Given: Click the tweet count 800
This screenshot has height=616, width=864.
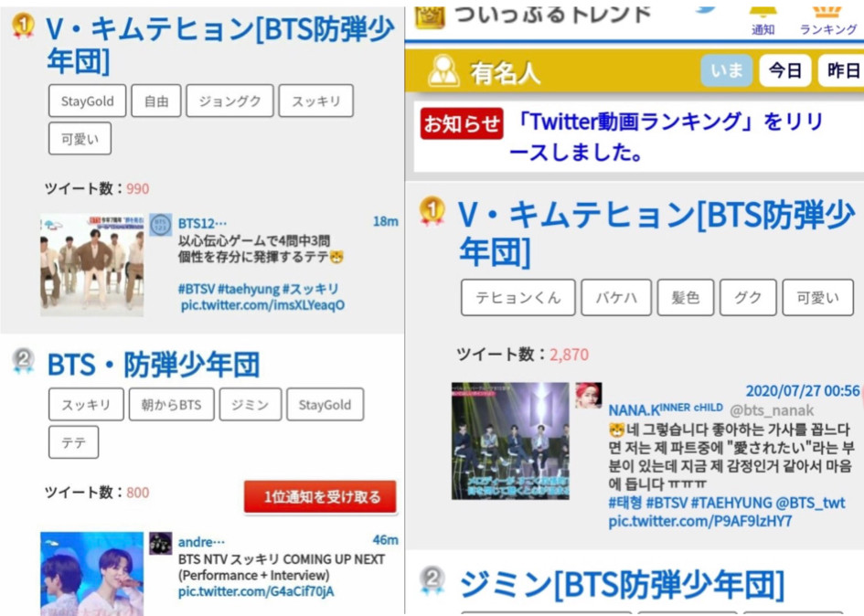Looking at the screenshot, I should click(138, 493).
